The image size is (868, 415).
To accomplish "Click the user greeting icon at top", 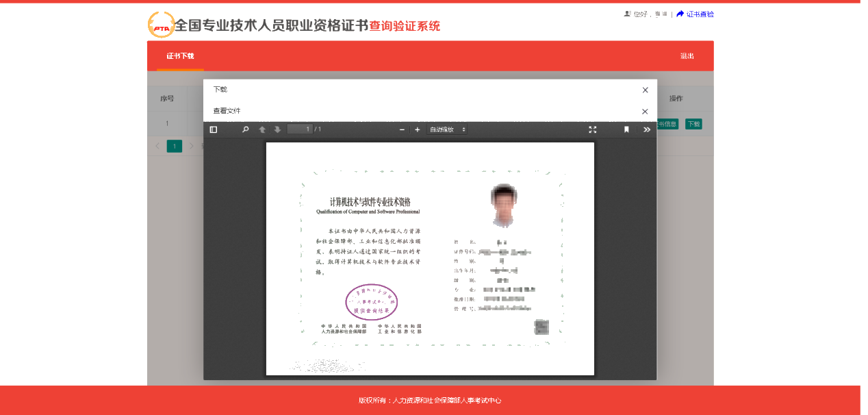I will tap(627, 14).
